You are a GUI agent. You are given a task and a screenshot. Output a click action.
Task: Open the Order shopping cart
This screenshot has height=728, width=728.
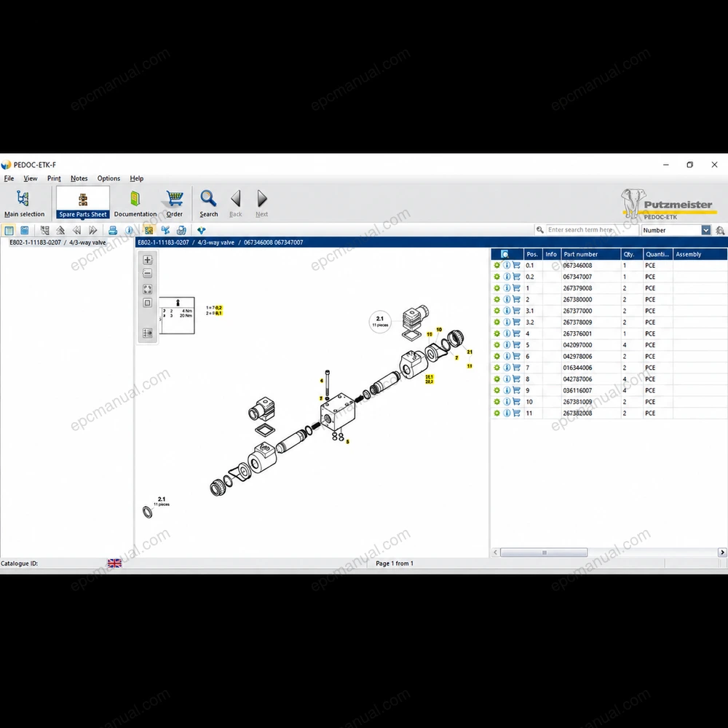175,203
